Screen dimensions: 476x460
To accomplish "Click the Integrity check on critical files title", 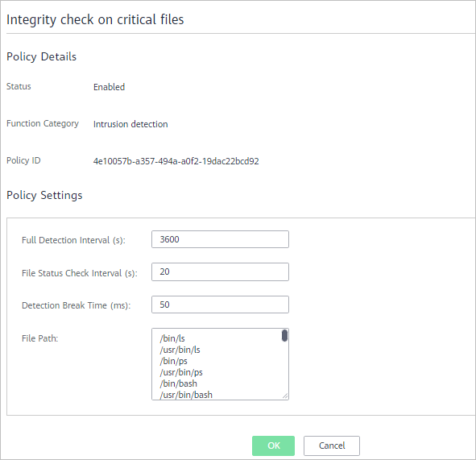I will pyautogui.click(x=95, y=20).
